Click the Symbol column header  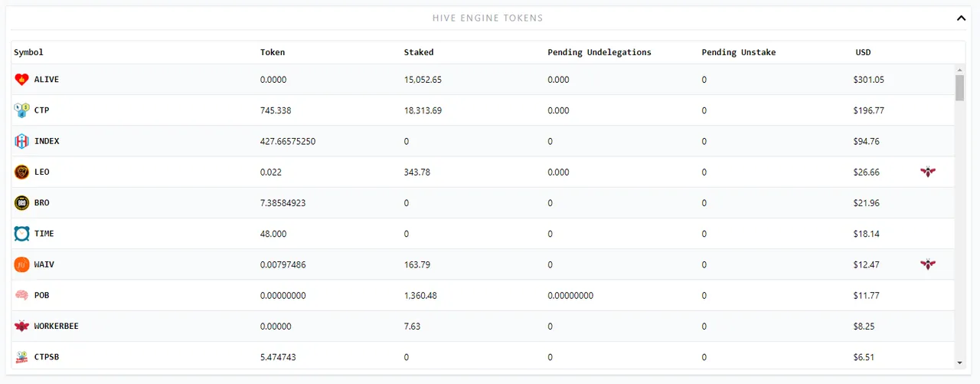tap(28, 52)
